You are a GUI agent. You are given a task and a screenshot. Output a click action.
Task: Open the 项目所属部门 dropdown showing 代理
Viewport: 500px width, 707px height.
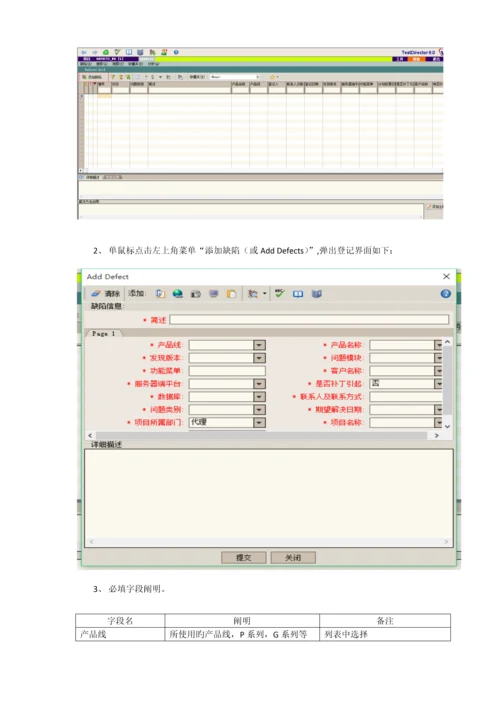pyautogui.click(x=259, y=422)
